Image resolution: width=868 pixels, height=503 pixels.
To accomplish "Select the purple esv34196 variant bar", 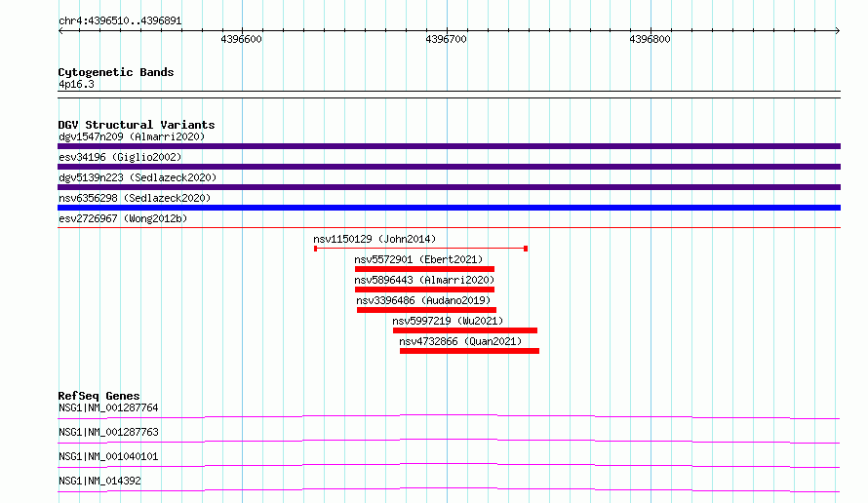I will point(449,167).
